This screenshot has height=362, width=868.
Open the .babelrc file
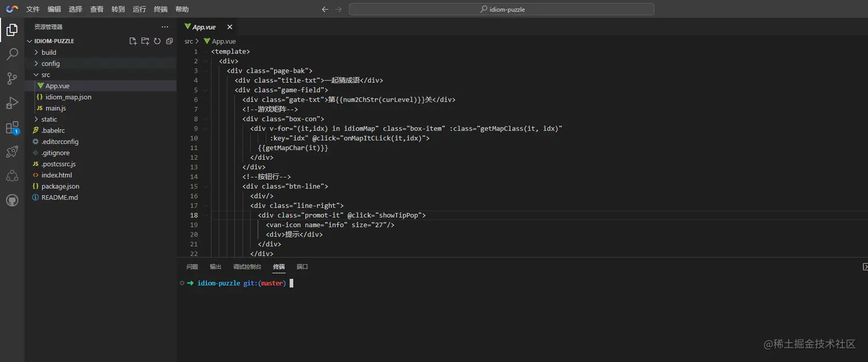pos(100,130)
